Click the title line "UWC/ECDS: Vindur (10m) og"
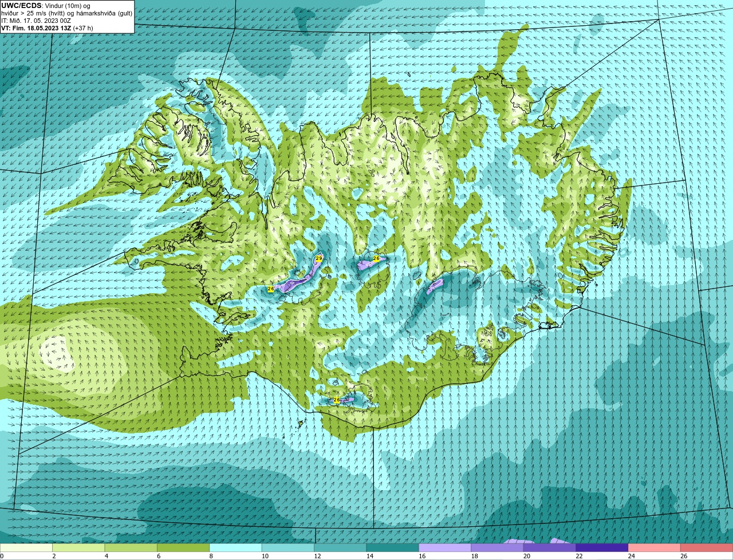This screenshot has height=560, width=733. pos(46,6)
